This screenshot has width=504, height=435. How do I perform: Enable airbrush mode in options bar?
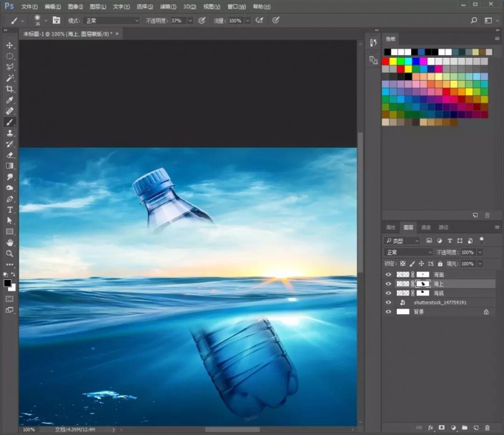[x=259, y=21]
